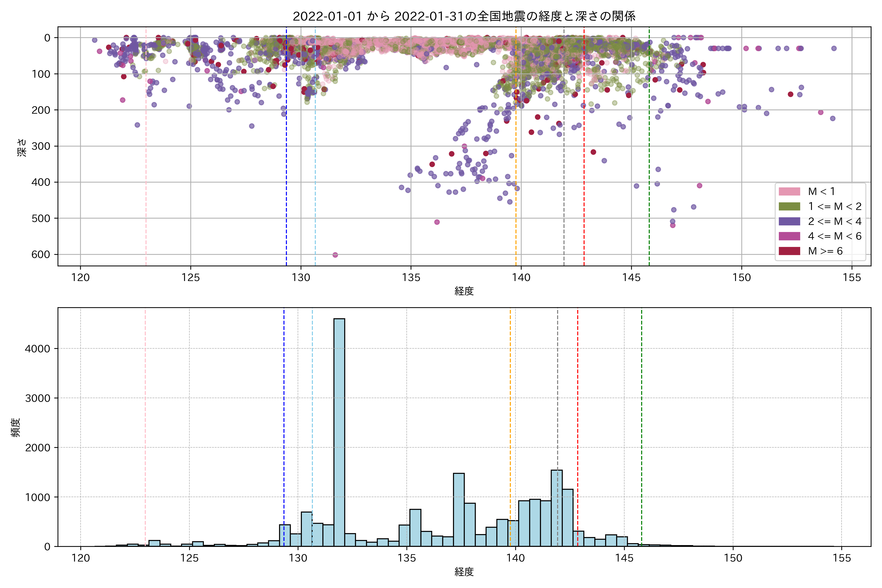Click the 経度 label under histogram
The width and height of the screenshot is (882, 588).
click(x=464, y=572)
